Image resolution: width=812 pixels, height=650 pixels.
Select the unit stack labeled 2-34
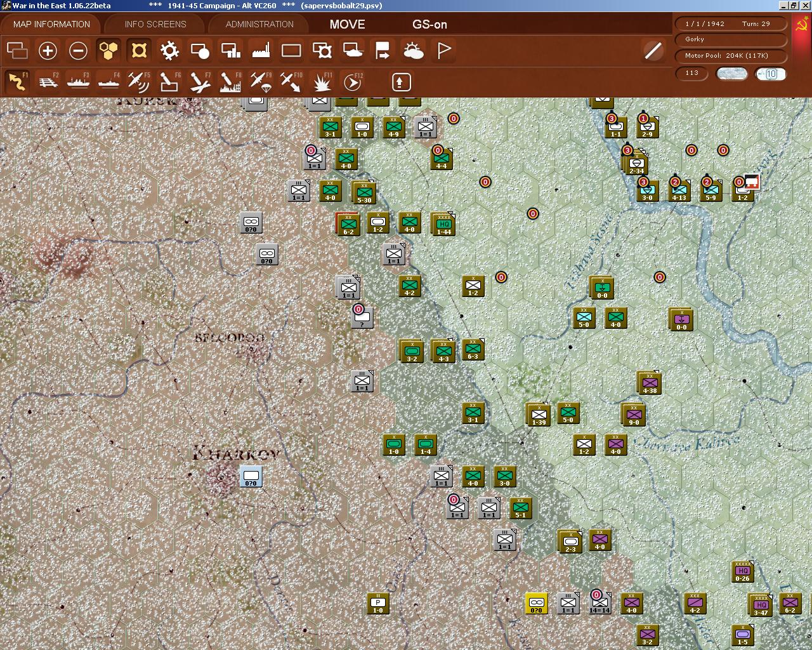[x=636, y=162]
